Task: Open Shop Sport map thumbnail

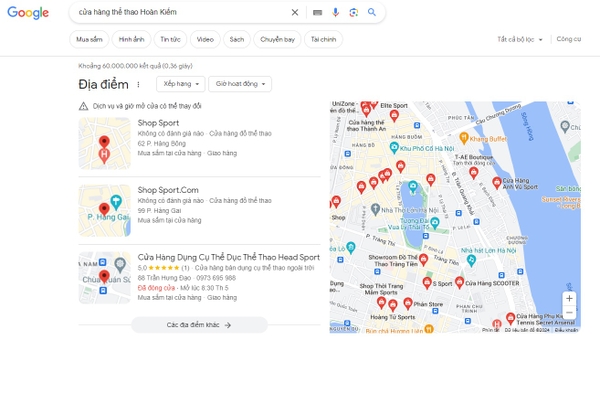Action: coord(104,143)
